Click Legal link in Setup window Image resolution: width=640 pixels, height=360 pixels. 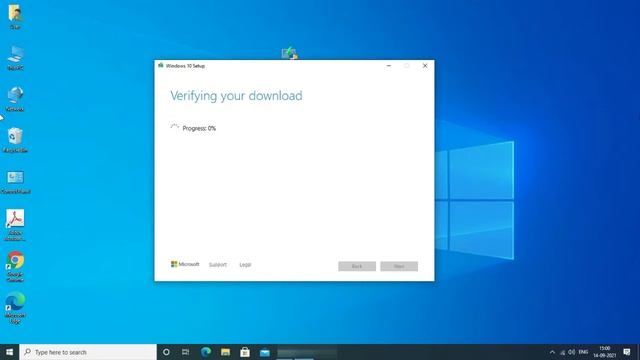point(245,265)
